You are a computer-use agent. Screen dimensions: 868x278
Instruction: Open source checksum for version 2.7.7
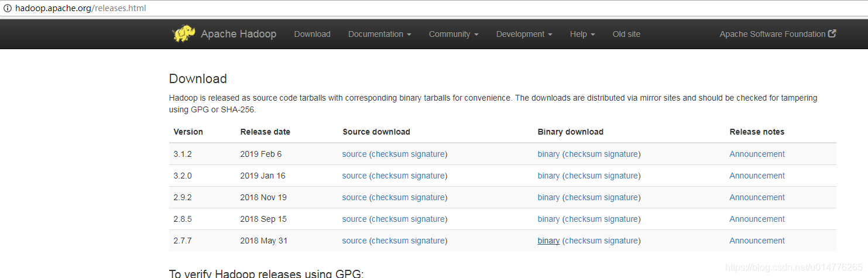tap(390, 241)
